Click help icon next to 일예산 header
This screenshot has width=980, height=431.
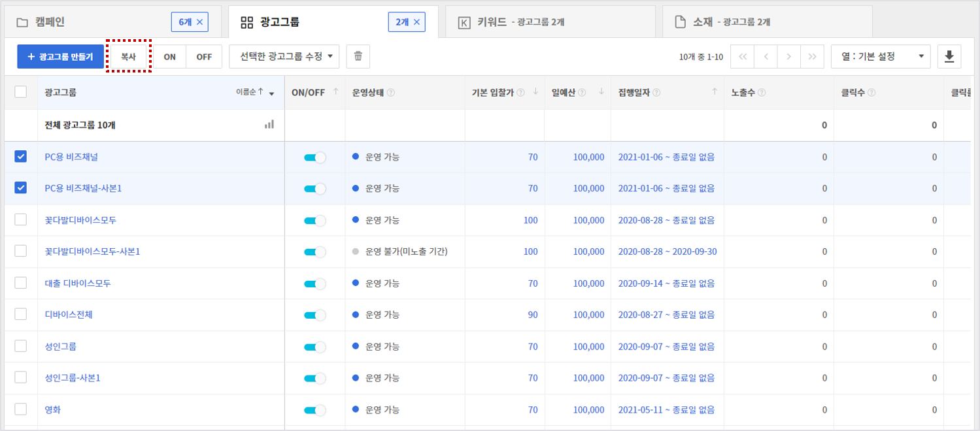point(582,93)
